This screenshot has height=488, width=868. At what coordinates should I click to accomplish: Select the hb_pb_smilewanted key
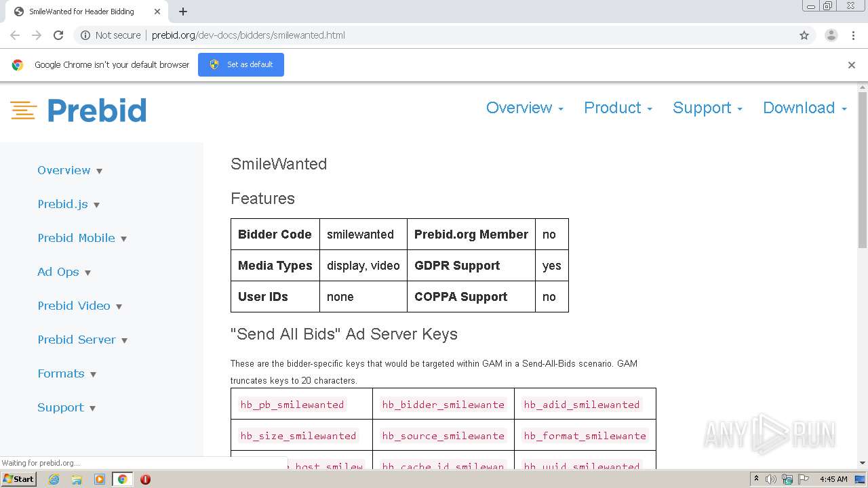coord(292,405)
